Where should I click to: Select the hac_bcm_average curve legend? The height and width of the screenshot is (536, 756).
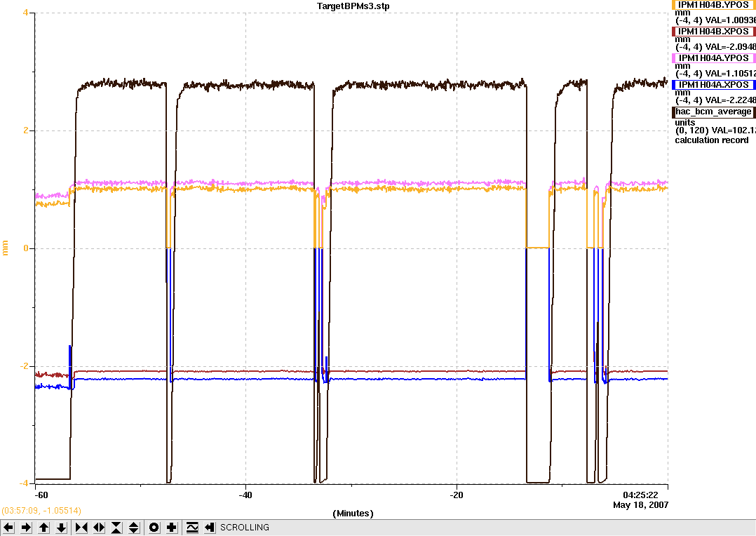coord(714,112)
